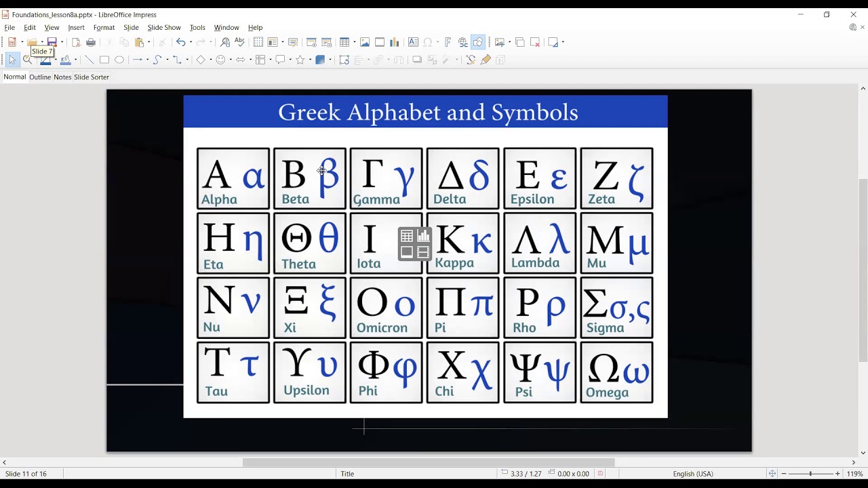Add a new slide
This screenshot has height=488, width=868.
[x=500, y=42]
